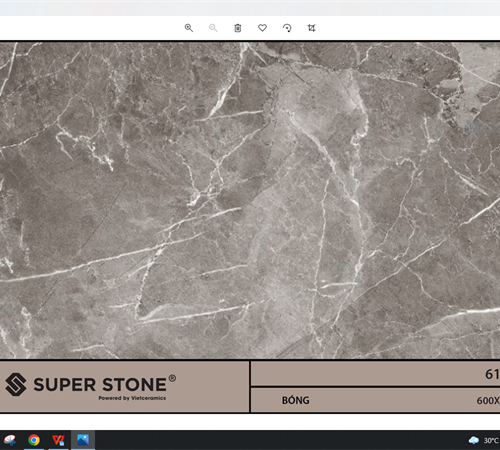Click the greyed-out zoom out magnifier
500x450 pixels.
[x=213, y=28]
